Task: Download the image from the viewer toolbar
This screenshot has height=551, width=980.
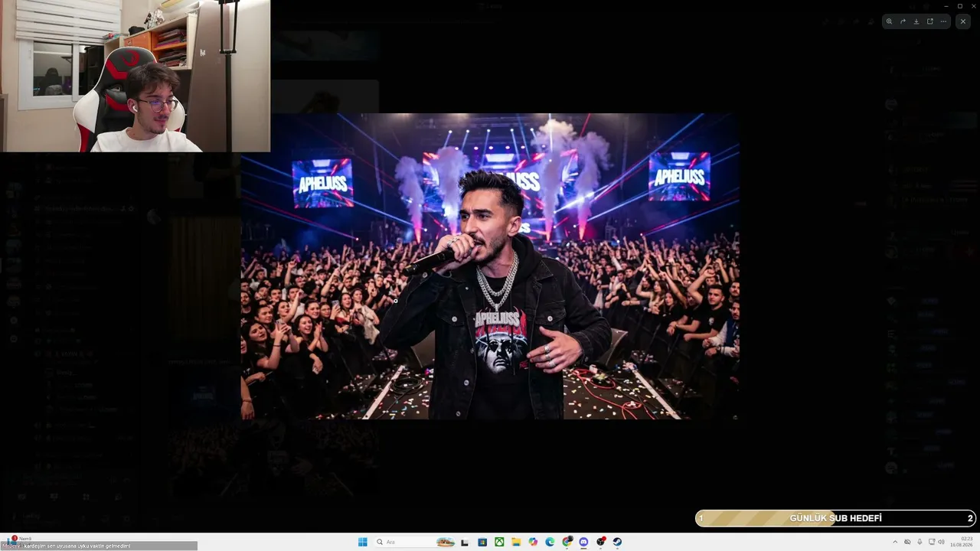Action: click(x=916, y=21)
